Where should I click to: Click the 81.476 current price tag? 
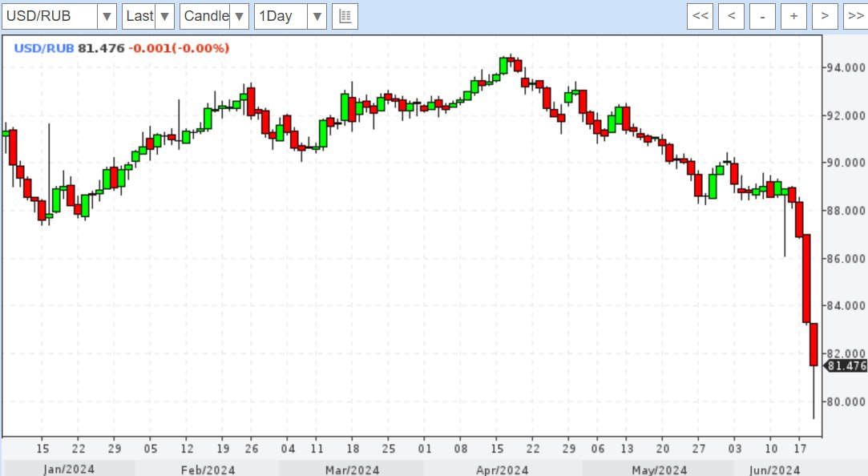point(846,366)
